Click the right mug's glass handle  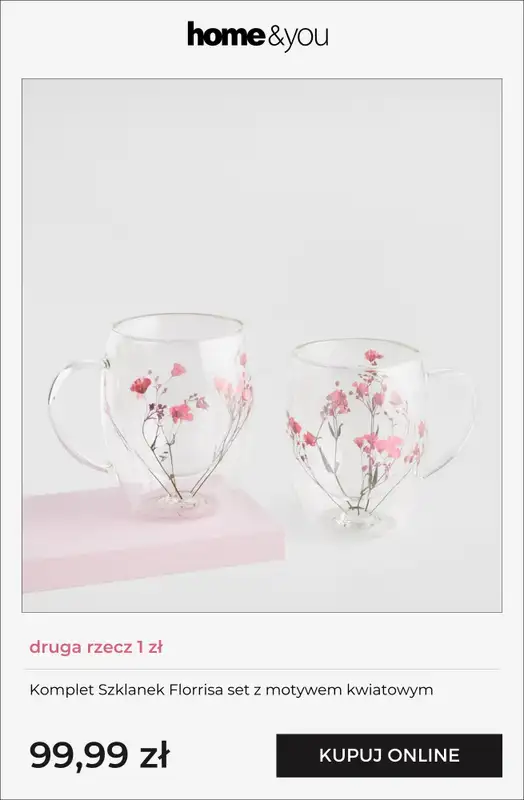tap(449, 423)
